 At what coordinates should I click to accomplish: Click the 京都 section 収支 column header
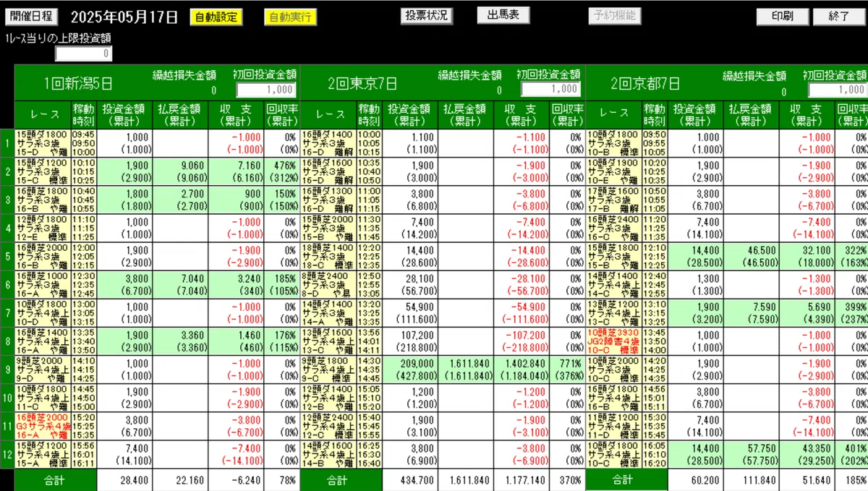pyautogui.click(x=807, y=115)
